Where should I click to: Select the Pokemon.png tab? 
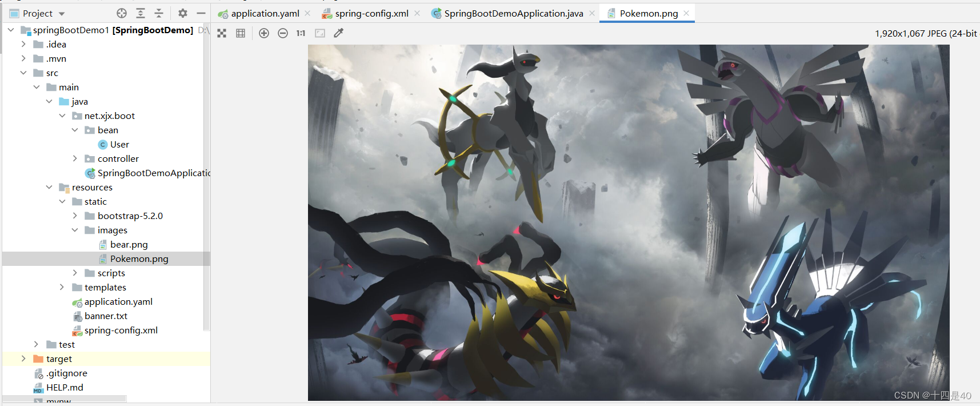point(649,13)
